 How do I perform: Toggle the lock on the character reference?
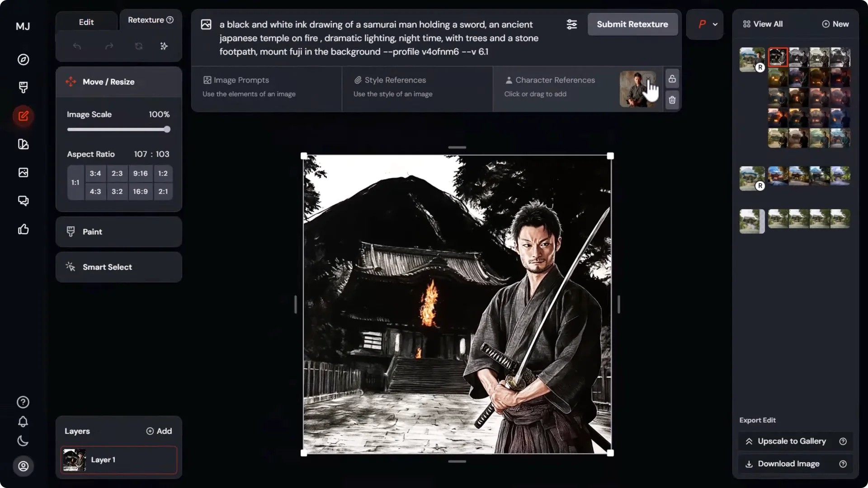coord(672,79)
